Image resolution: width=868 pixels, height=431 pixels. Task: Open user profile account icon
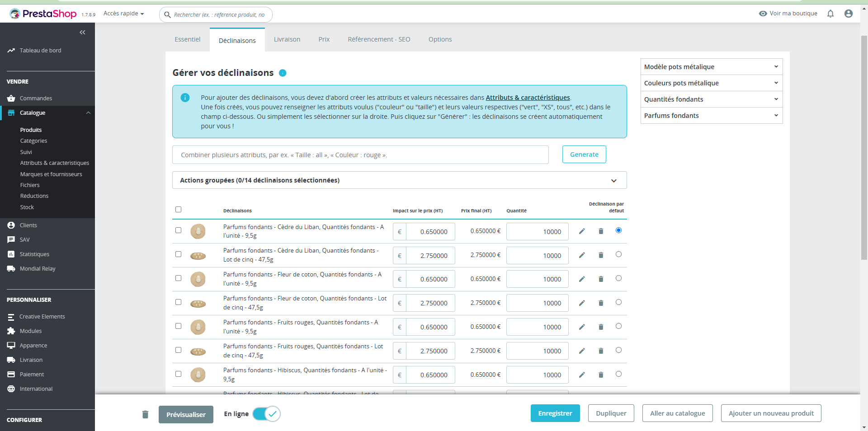point(849,14)
